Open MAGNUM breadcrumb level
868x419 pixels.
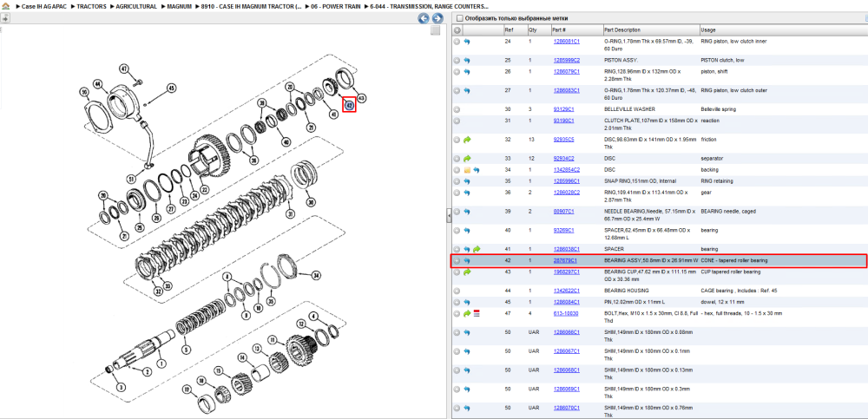click(180, 6)
